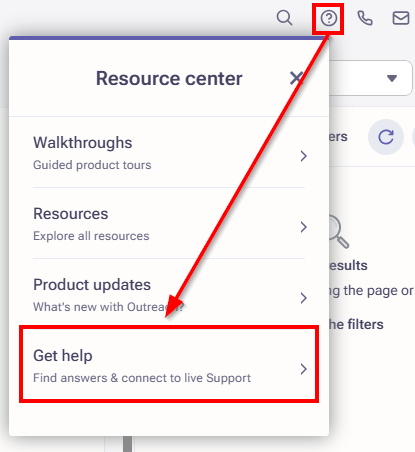
Task: Click Find answers & connect to live Support
Action: (x=142, y=378)
